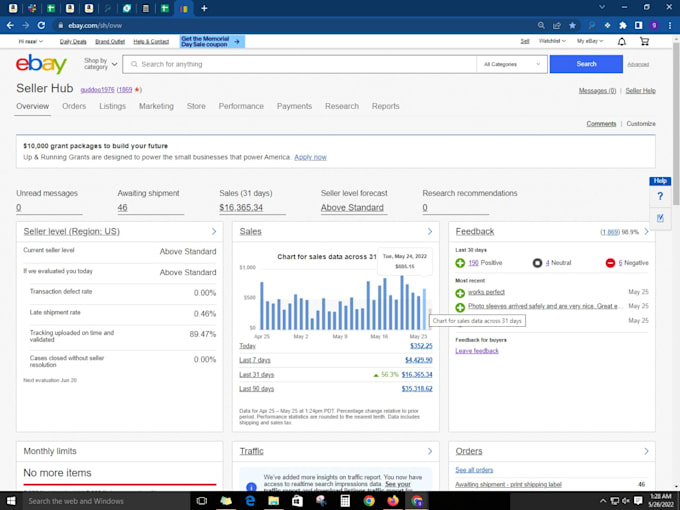The height and width of the screenshot is (510, 680).
Task: Switch to the Listings tab
Action: coord(112,106)
